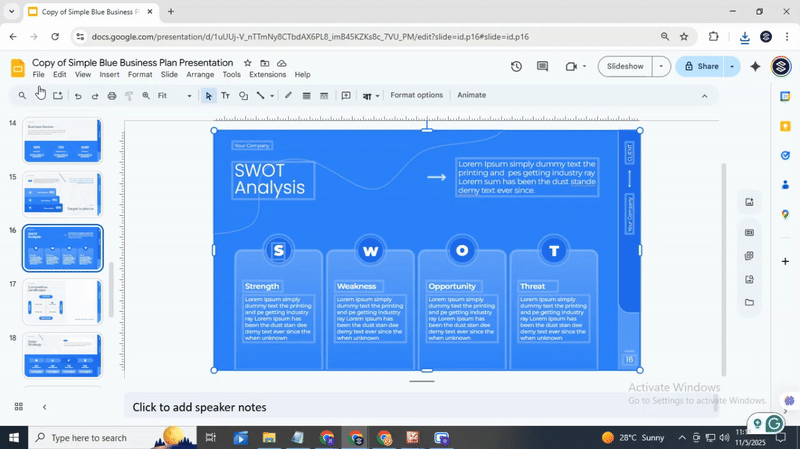The image size is (800, 449).
Task: Click the add comment toolbar icon
Action: coord(346,96)
